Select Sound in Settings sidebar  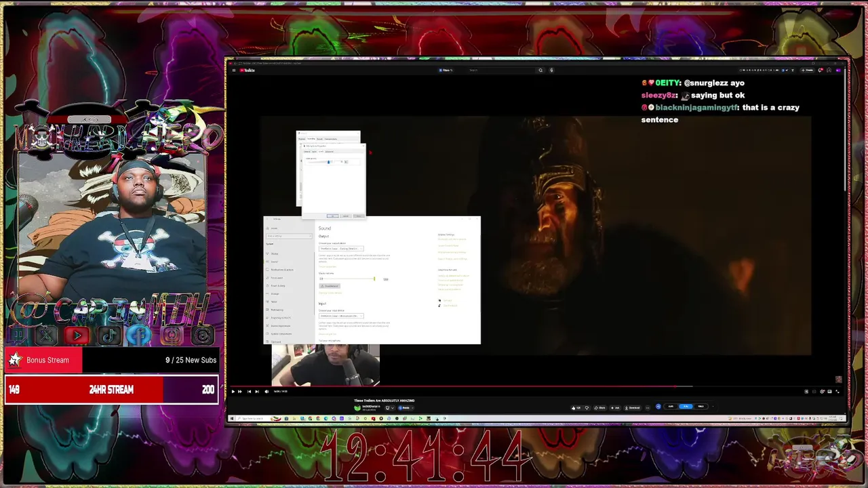(274, 262)
